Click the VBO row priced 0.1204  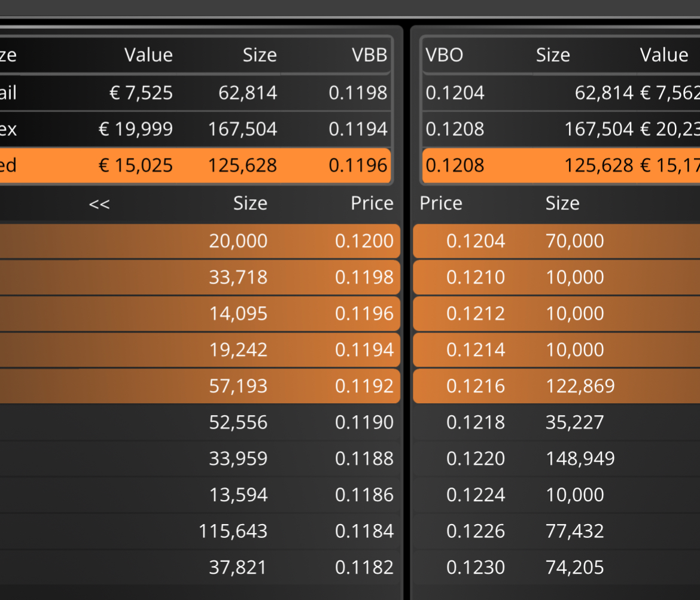(x=561, y=93)
